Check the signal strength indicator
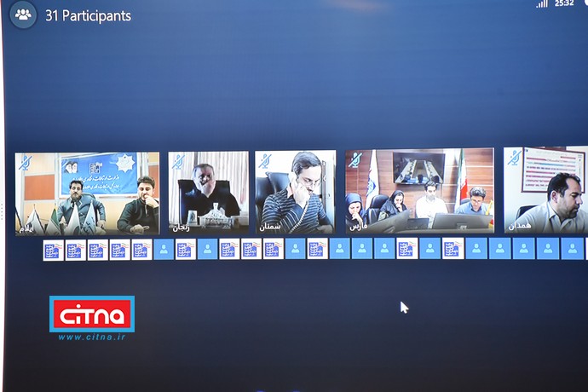This screenshot has height=392, width=588. pos(542,4)
